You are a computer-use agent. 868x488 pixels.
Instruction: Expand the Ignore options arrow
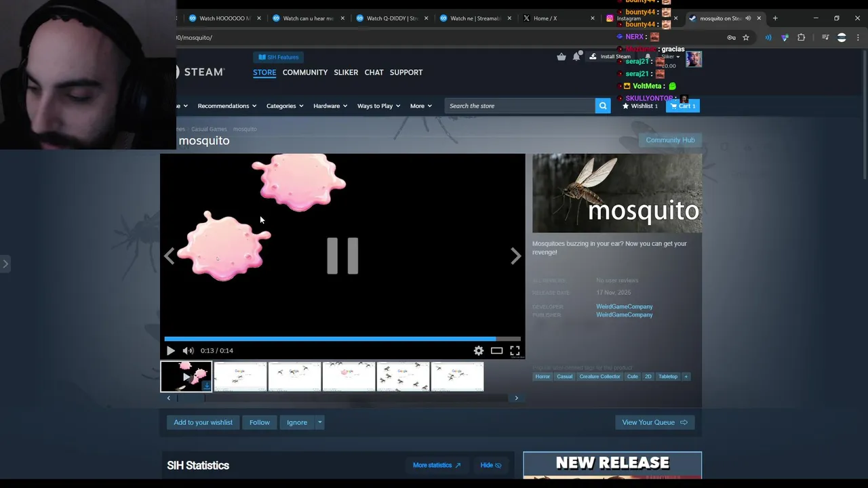319,422
